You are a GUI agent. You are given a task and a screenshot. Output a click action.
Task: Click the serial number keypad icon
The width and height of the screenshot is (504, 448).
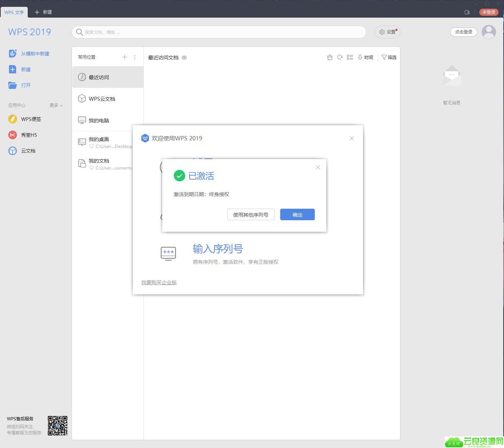click(168, 253)
